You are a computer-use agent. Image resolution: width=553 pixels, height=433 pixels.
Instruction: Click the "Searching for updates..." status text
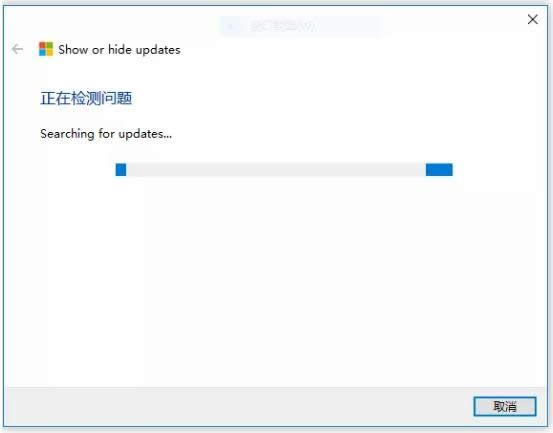(106, 134)
